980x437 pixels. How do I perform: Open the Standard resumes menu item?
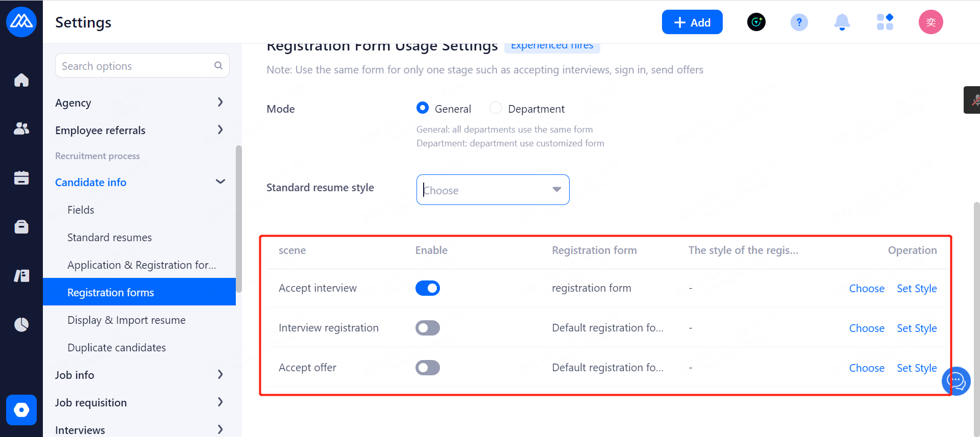(x=110, y=238)
